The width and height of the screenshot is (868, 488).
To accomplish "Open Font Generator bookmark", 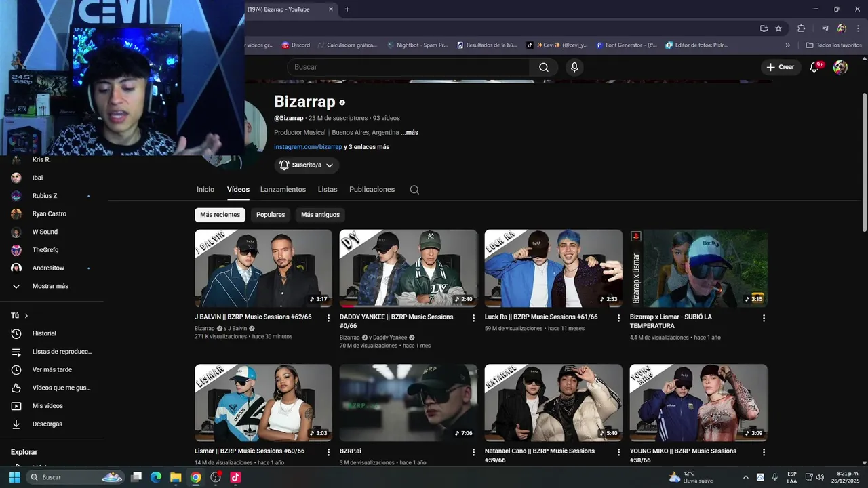I will pos(627,45).
